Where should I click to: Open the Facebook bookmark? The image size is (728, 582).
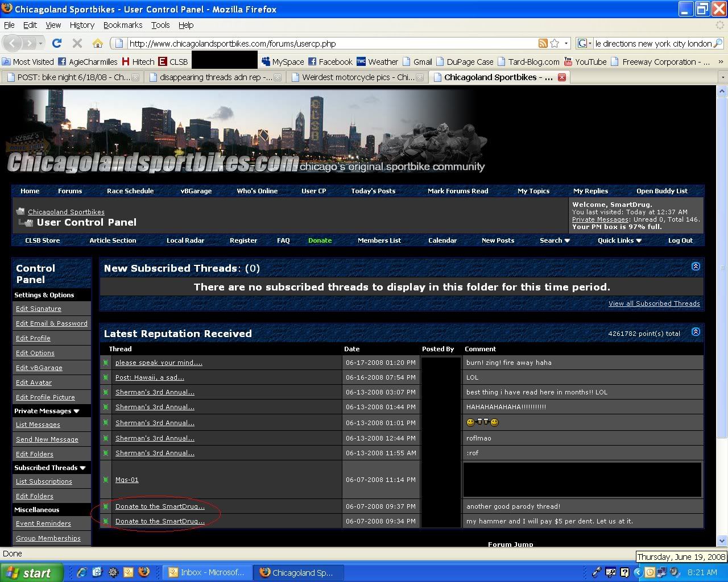330,61
